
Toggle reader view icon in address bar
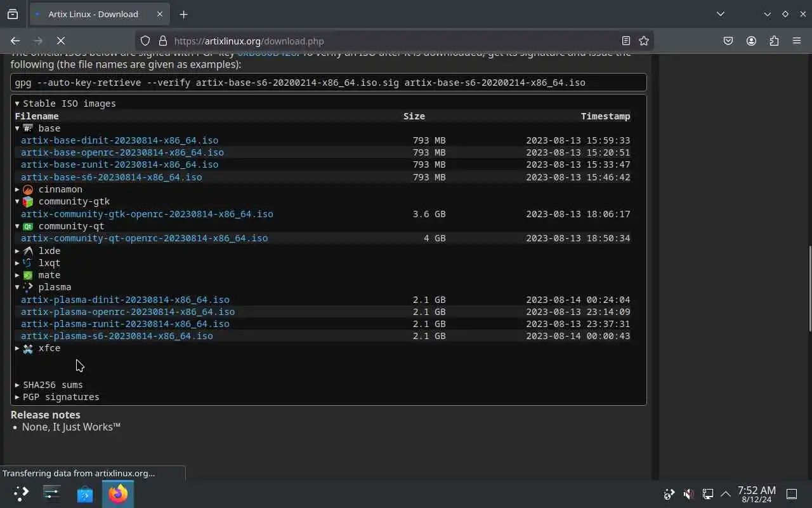[625, 41]
